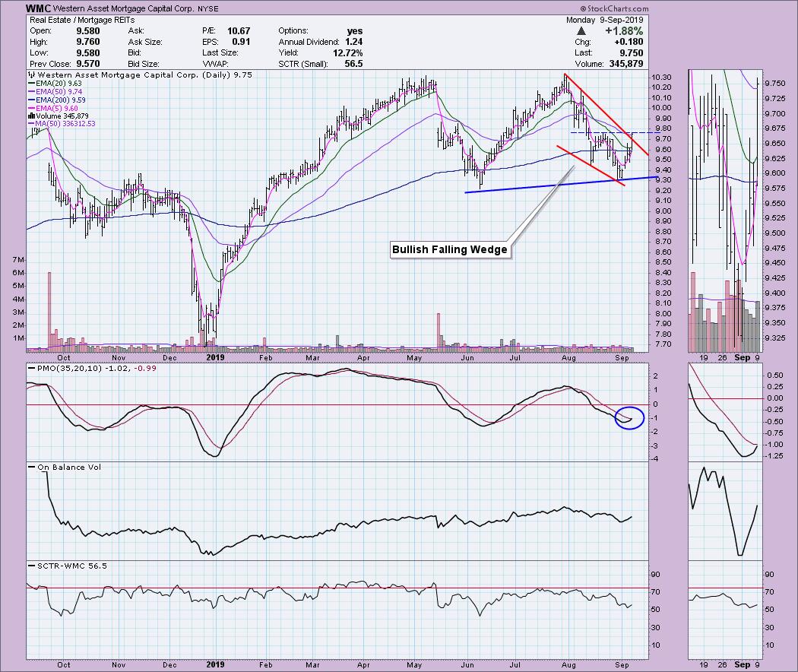Click the Prev Close value 9.570

tap(88, 64)
